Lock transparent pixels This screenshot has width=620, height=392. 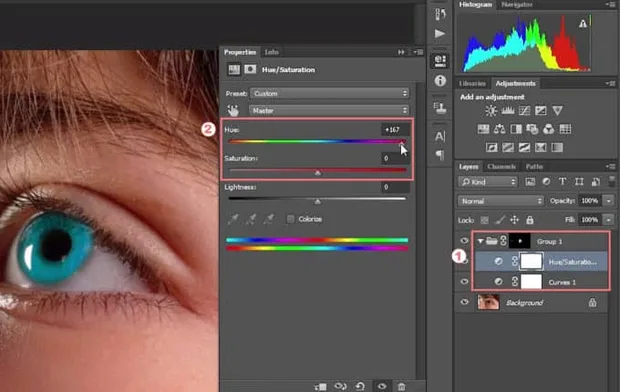[484, 220]
